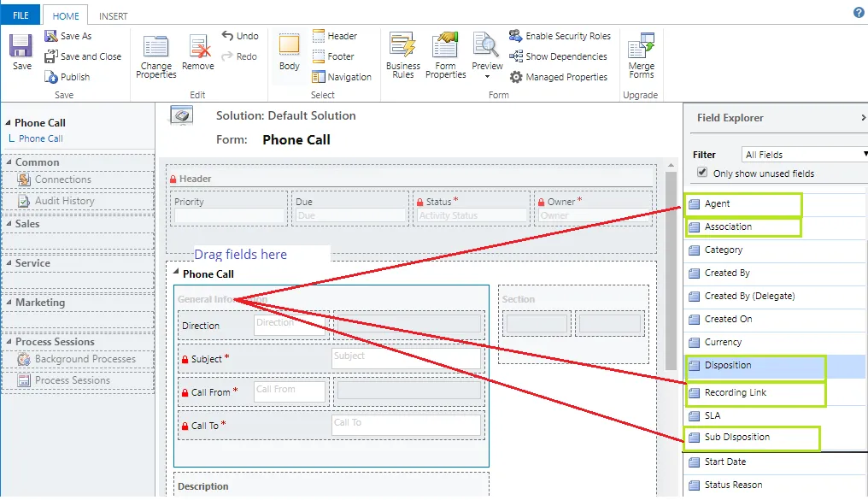868x500 pixels.
Task: Open Change Properties
Action: 155,56
